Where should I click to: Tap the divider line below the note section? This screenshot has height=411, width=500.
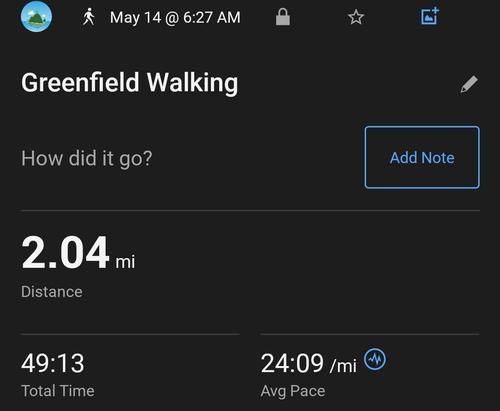(250, 211)
